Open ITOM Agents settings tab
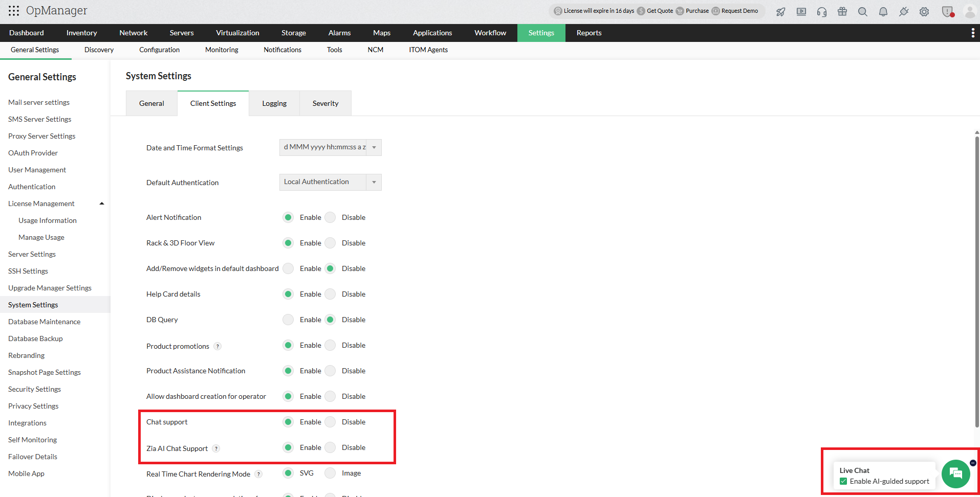The width and height of the screenshot is (980, 497). point(428,50)
